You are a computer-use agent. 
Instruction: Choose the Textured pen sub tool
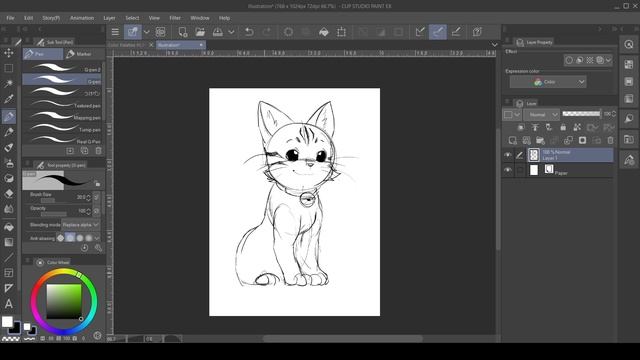[x=62, y=105]
